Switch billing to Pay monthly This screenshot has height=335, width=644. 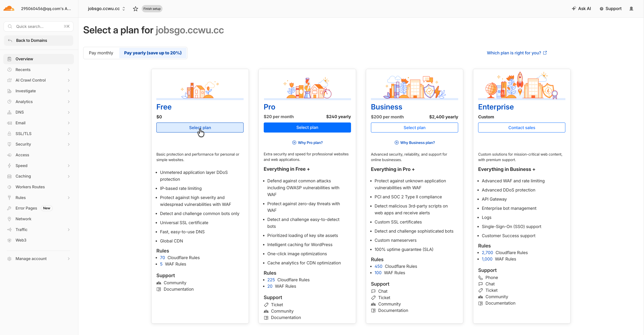(x=101, y=53)
